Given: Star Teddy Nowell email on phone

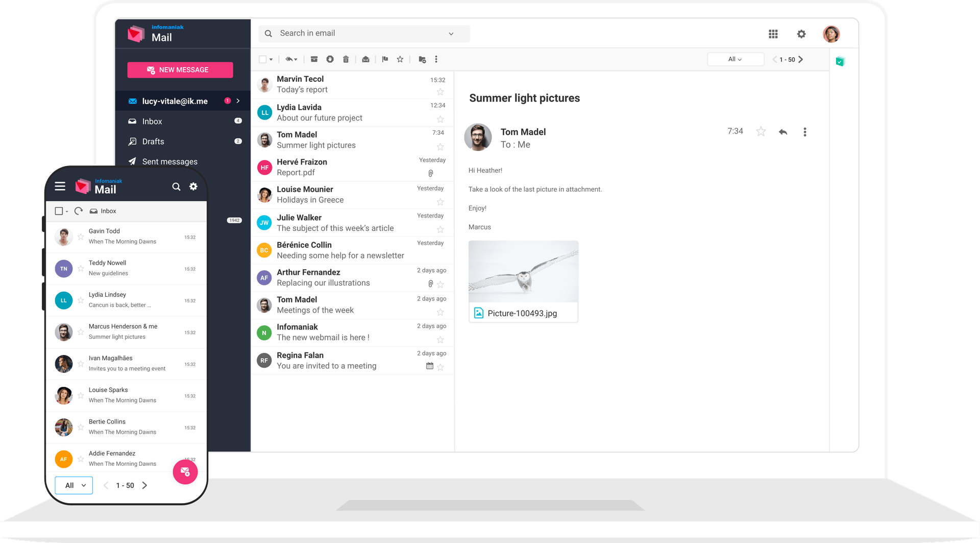Looking at the screenshot, I should [x=81, y=268].
